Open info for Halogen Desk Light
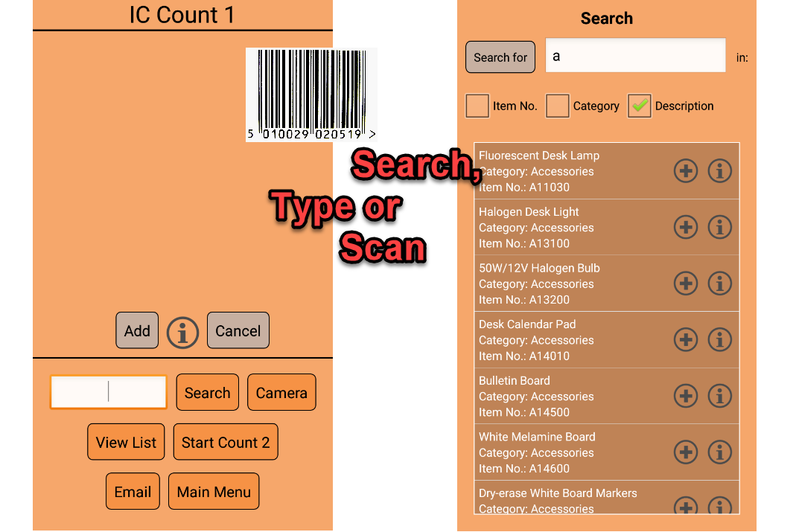 [x=719, y=227]
